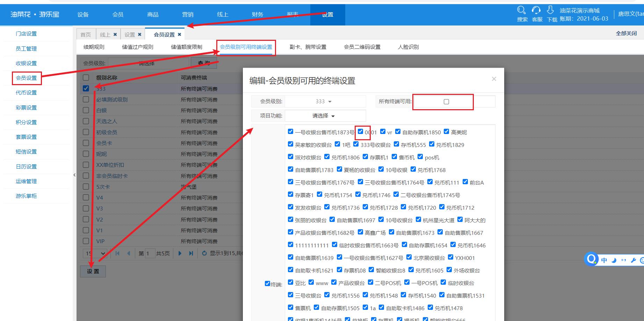Toggle the punctuation icon in floating toolbar

tap(624, 260)
